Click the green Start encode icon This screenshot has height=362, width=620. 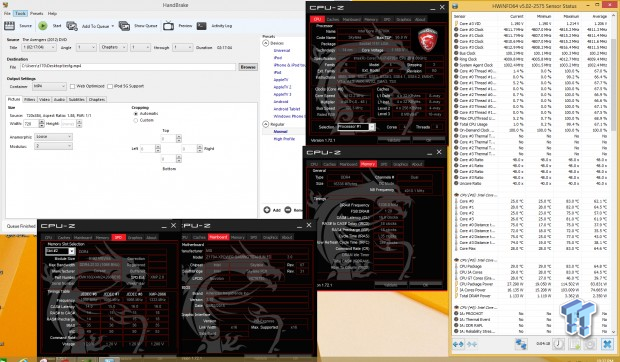click(x=43, y=26)
